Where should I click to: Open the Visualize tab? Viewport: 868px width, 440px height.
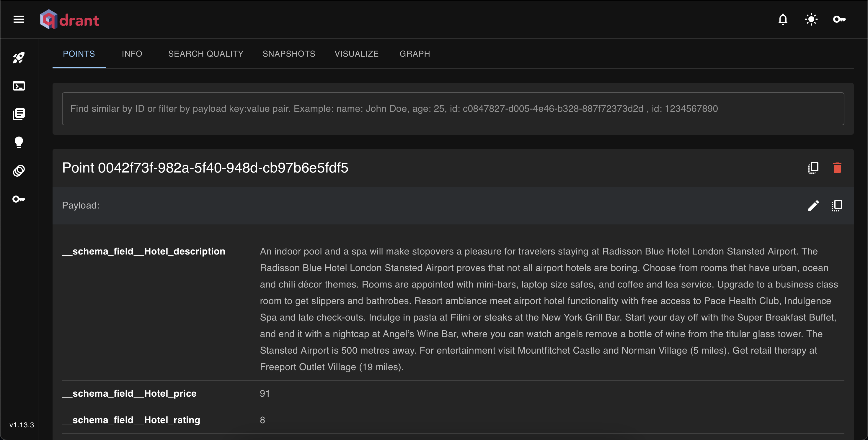click(356, 54)
